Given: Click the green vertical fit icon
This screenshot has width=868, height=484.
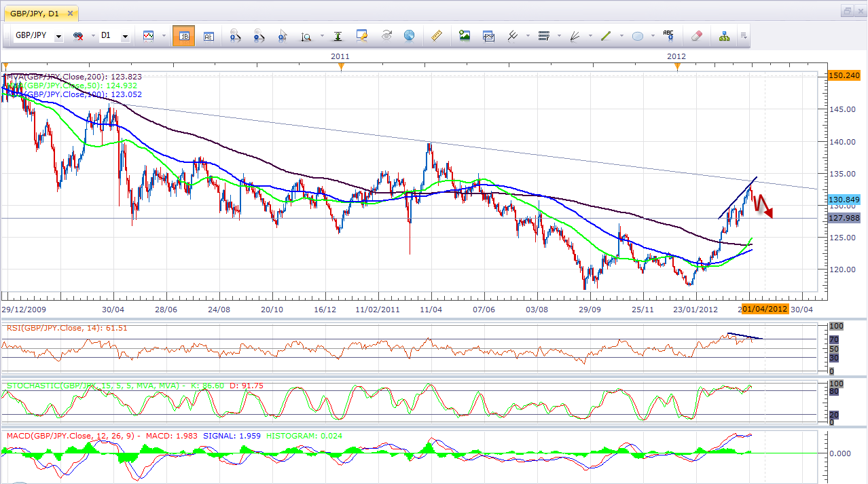Looking at the screenshot, I should [337, 36].
